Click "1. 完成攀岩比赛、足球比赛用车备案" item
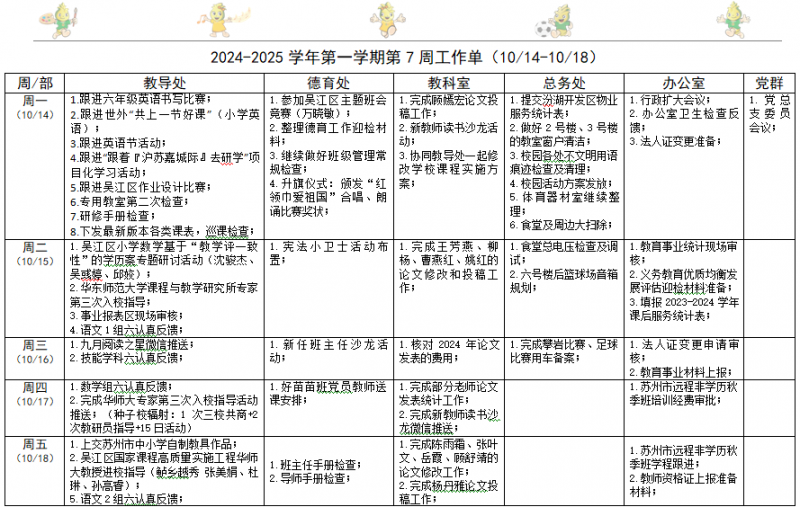800x507 pixels. [564, 351]
